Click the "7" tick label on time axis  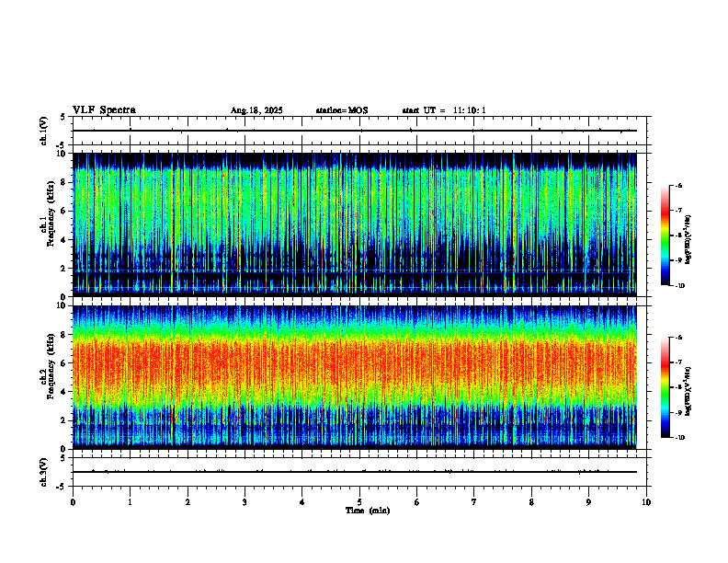click(474, 502)
